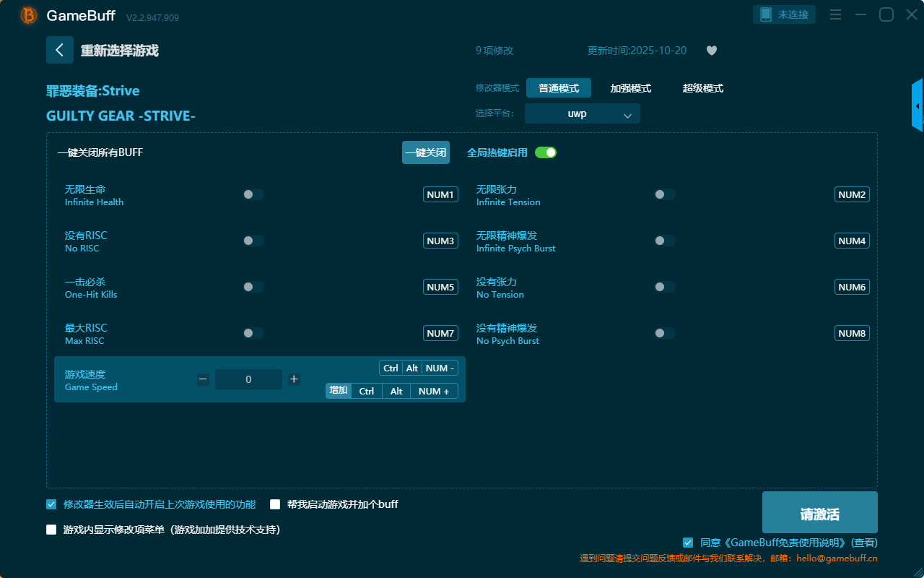Disable the global hotkey toggle
Screen dimensions: 924x578
tap(546, 152)
